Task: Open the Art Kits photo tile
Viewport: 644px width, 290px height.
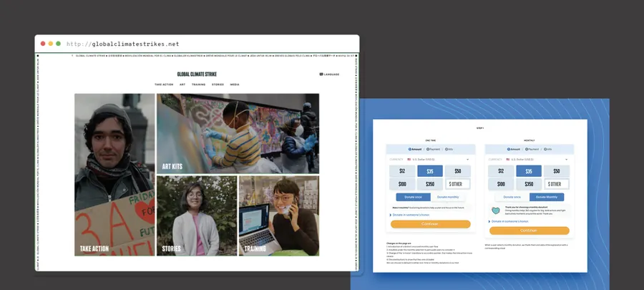Action: click(x=238, y=133)
